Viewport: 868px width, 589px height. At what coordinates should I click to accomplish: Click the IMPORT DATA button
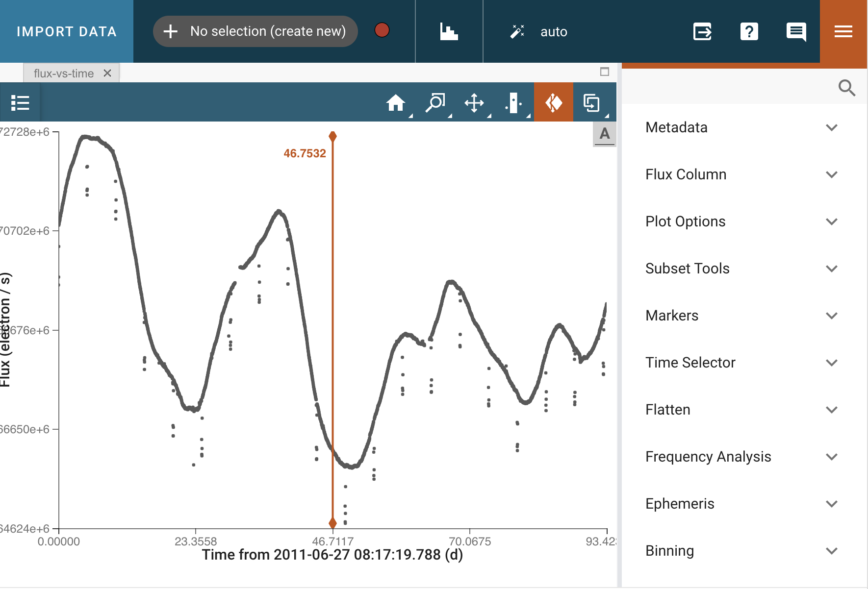(67, 31)
